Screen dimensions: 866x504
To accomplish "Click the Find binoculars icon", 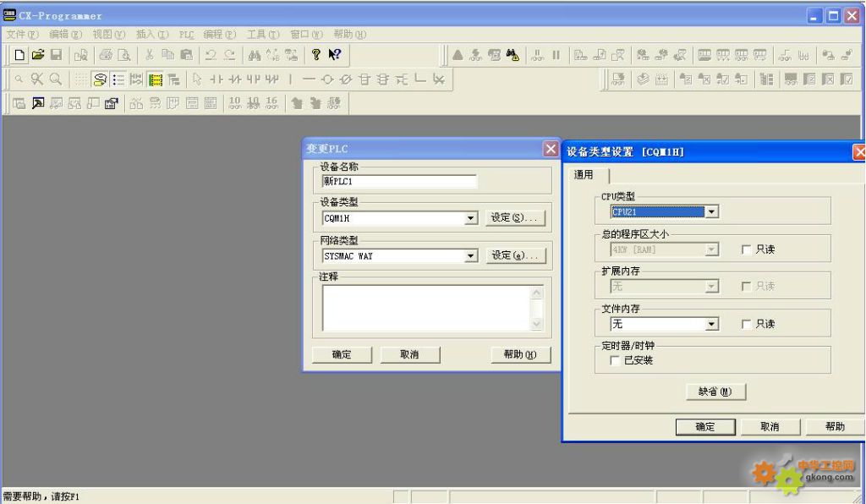I will click(255, 55).
